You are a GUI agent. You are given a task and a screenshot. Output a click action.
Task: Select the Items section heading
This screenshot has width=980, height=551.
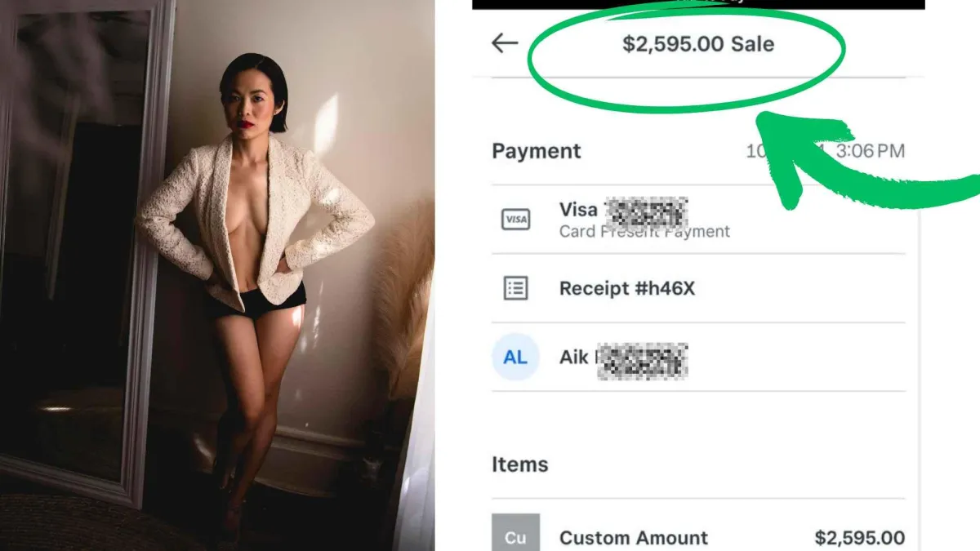tap(520, 464)
